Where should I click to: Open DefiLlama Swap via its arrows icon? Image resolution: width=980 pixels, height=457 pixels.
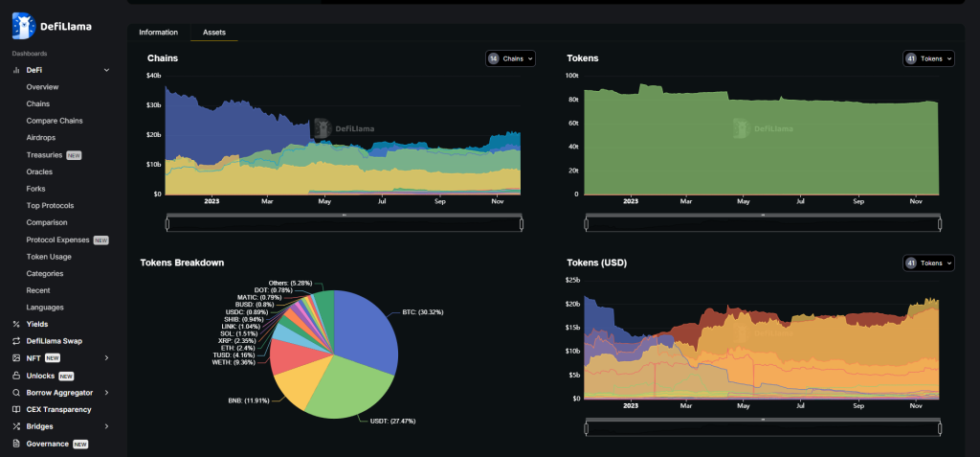pos(16,341)
